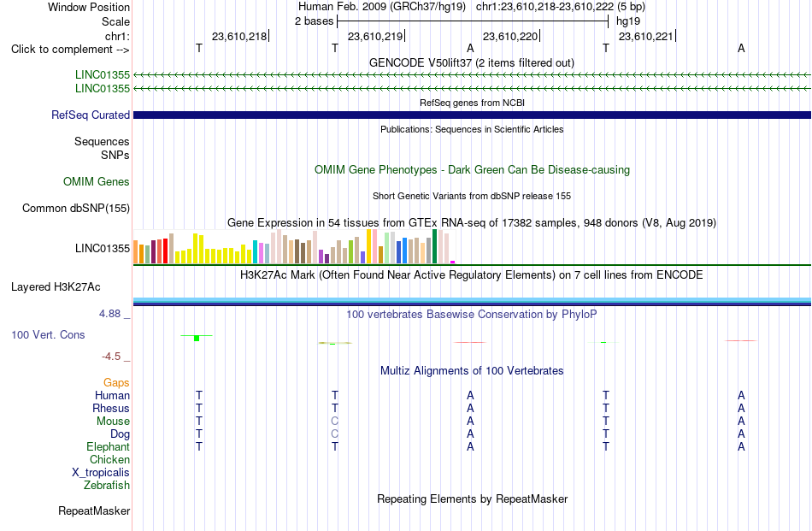The image size is (812, 531).
Task: Click 'Repeating Elements by RepeatMasker' title
Action: (472, 499)
